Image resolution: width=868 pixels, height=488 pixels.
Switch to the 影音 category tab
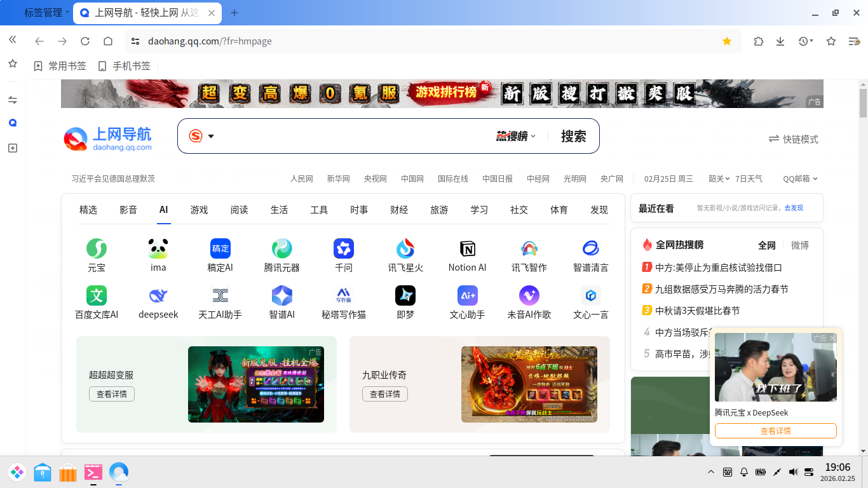pyautogui.click(x=128, y=210)
